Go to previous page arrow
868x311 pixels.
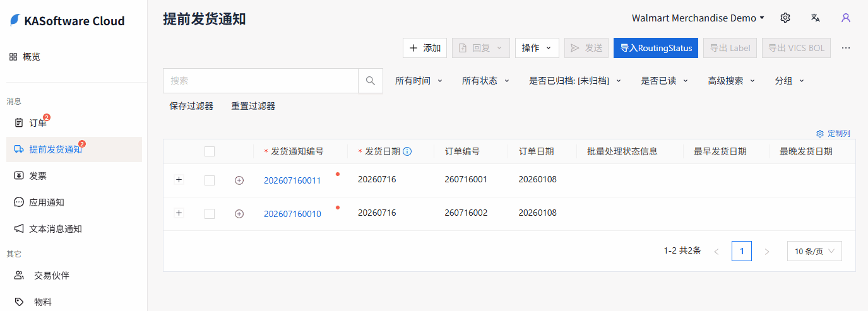(716, 252)
